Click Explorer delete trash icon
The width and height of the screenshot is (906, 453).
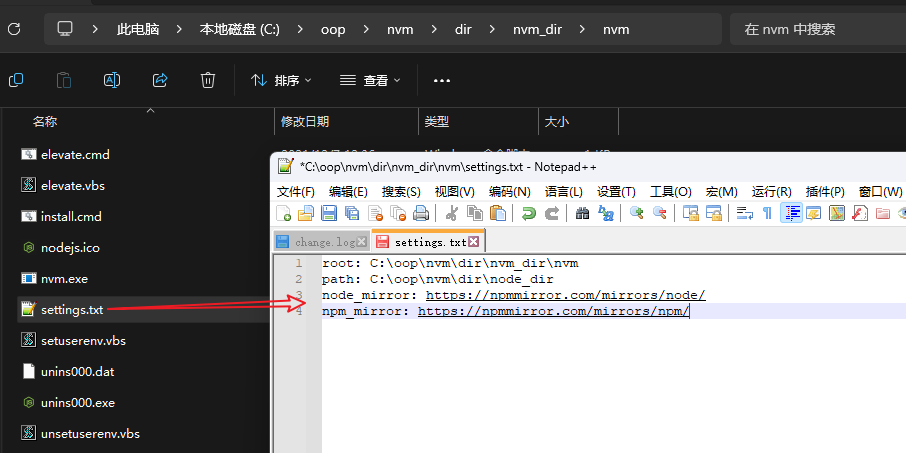tap(208, 80)
